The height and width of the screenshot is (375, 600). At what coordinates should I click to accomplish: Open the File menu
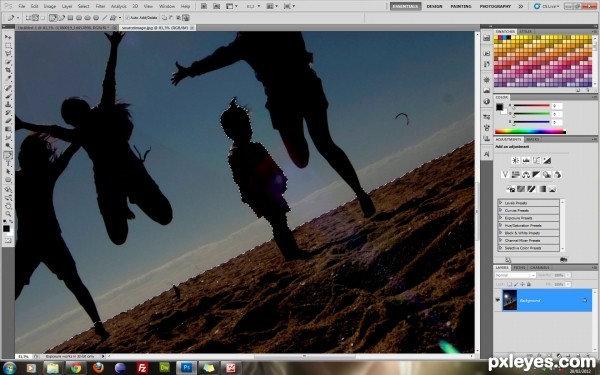tap(22, 6)
